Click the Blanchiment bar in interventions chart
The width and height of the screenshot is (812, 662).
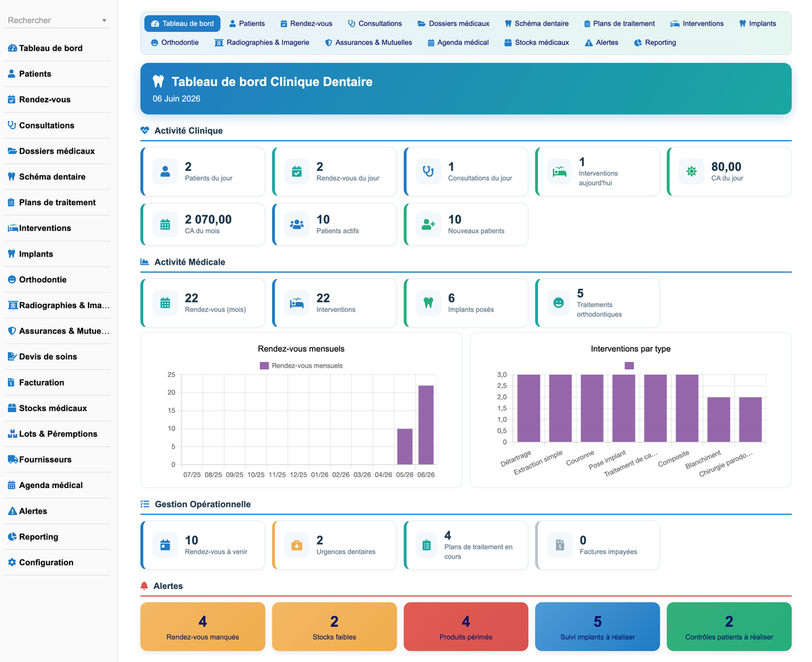tap(719, 420)
